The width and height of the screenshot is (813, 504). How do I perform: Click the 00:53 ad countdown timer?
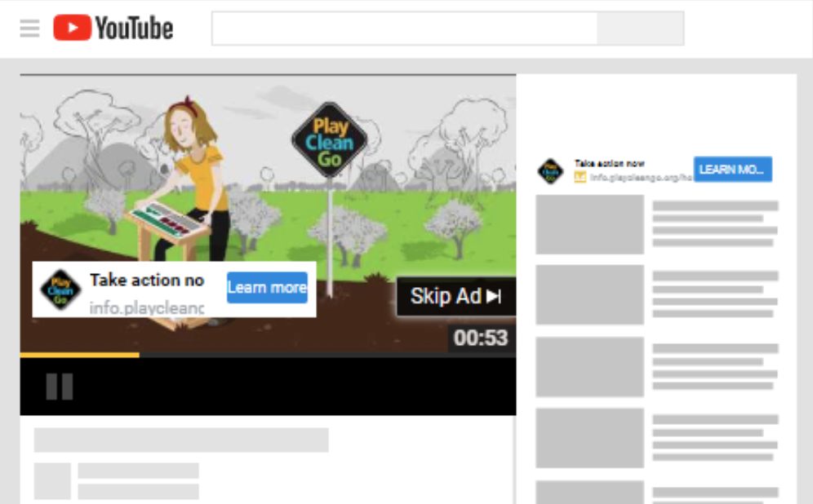[x=481, y=338]
